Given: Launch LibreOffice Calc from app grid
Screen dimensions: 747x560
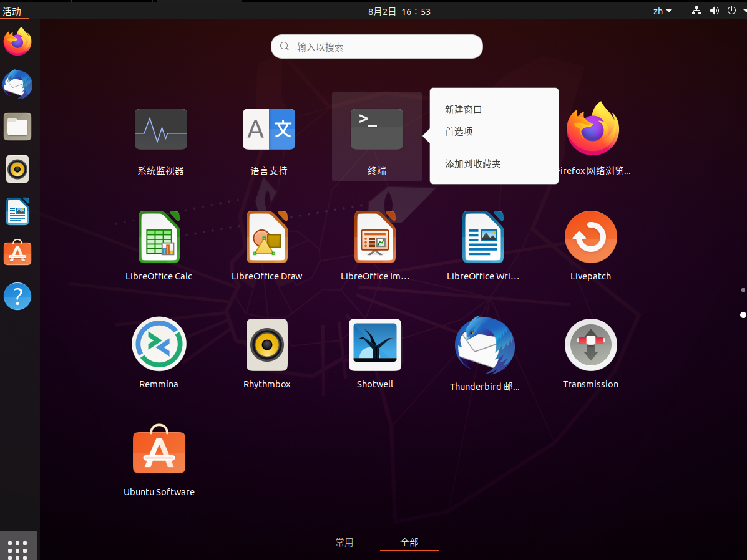Looking at the screenshot, I should pos(159,237).
